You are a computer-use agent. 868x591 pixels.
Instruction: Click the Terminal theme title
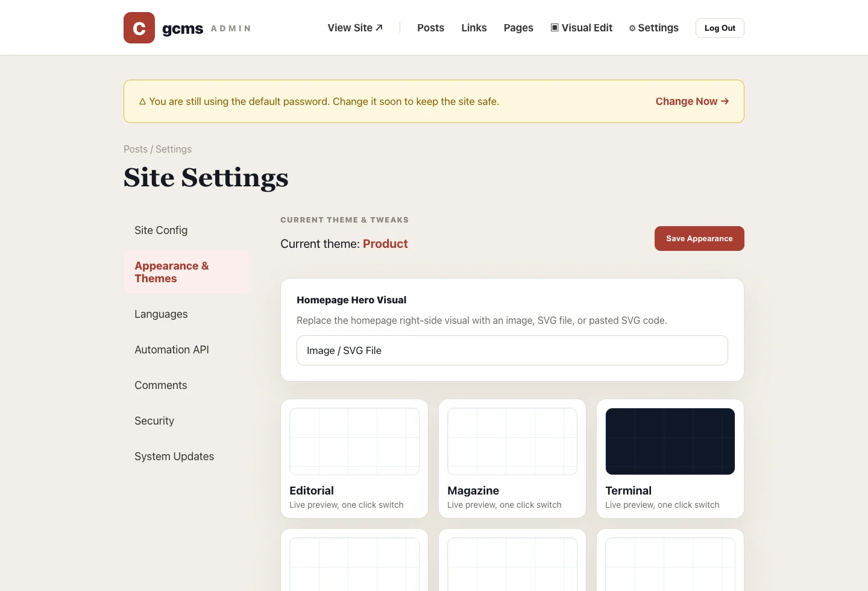click(628, 491)
